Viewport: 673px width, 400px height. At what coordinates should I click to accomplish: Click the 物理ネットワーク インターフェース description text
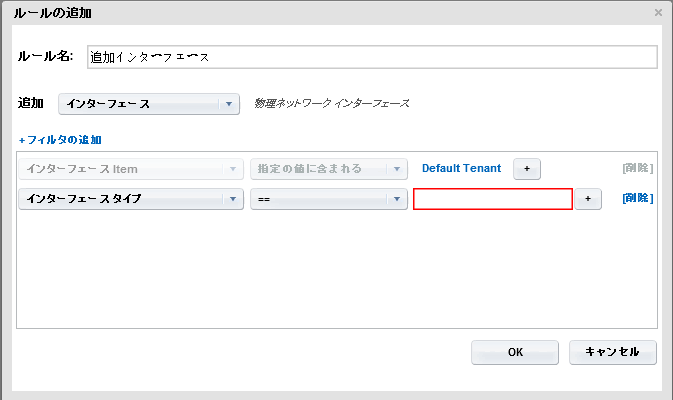coord(332,104)
